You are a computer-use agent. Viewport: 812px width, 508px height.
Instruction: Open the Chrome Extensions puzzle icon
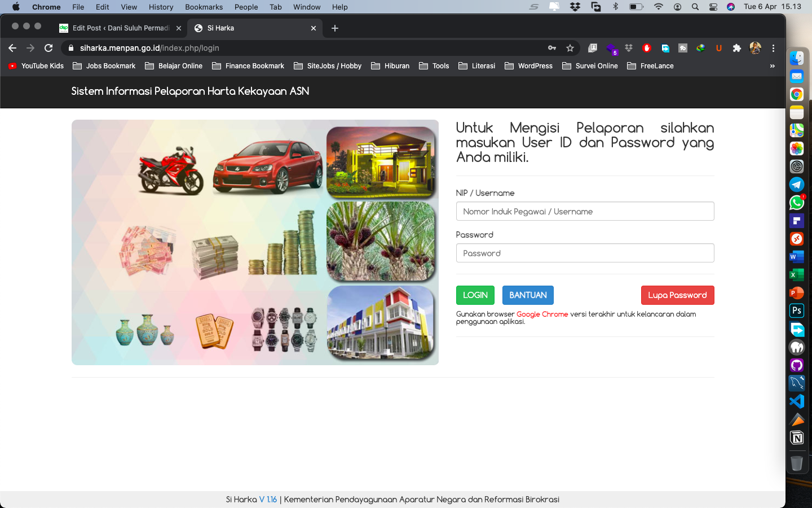(736, 48)
